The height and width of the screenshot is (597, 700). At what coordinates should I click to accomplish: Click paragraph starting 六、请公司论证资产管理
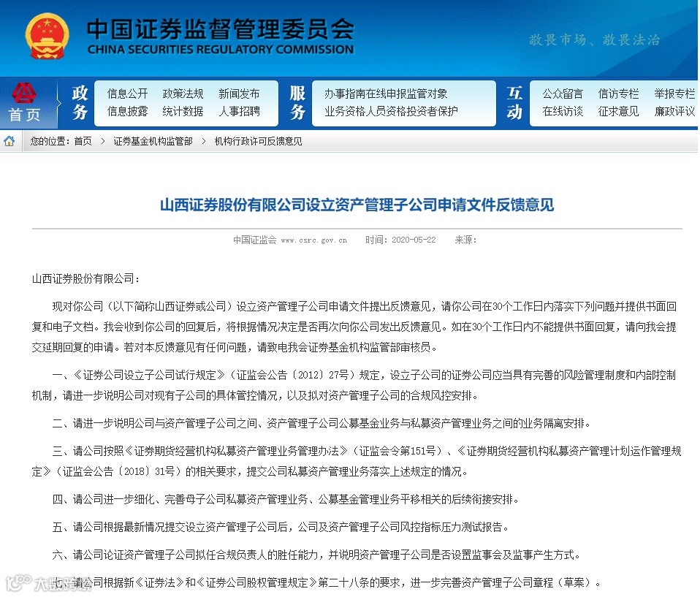316,555
